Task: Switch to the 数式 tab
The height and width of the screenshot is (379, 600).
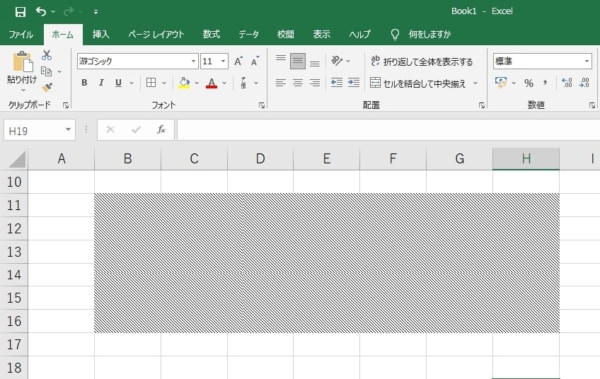Action: (x=211, y=34)
